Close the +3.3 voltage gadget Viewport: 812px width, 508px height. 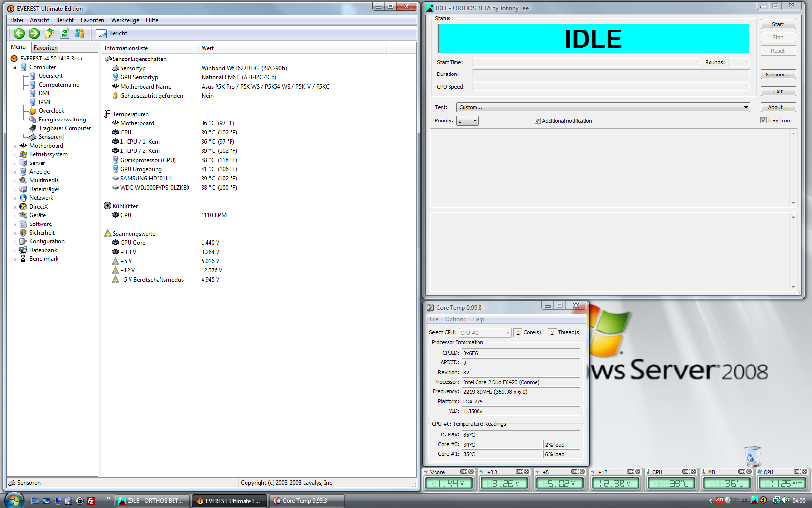(527, 472)
